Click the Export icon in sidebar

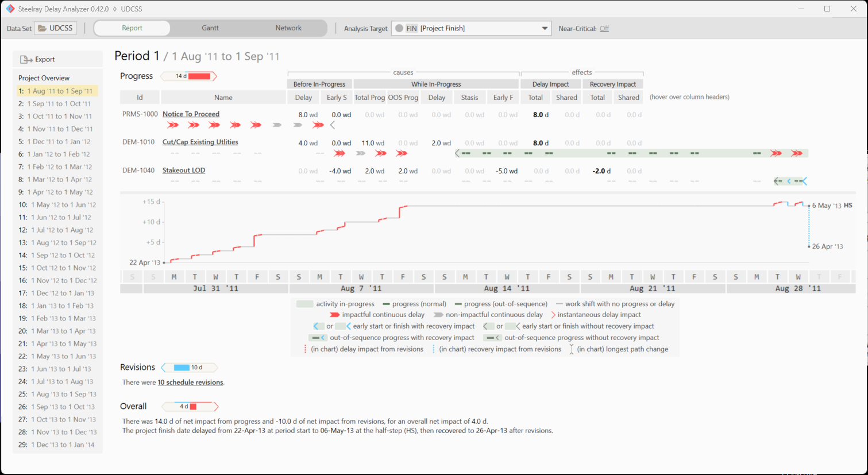point(26,59)
